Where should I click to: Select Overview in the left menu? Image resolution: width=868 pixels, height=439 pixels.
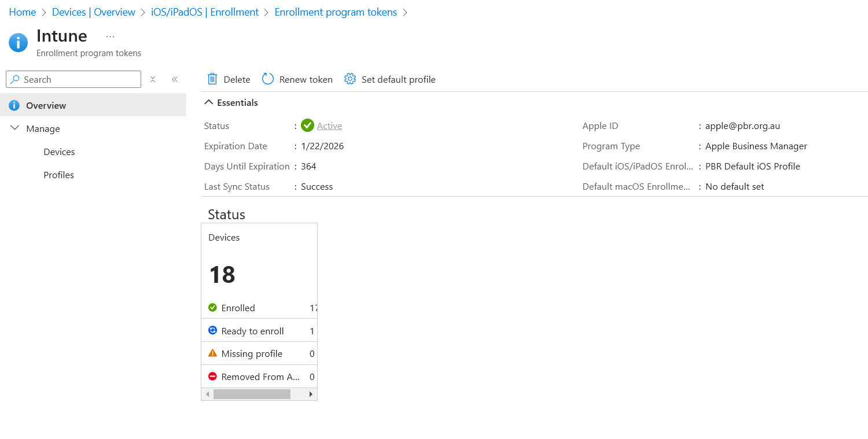coord(93,105)
